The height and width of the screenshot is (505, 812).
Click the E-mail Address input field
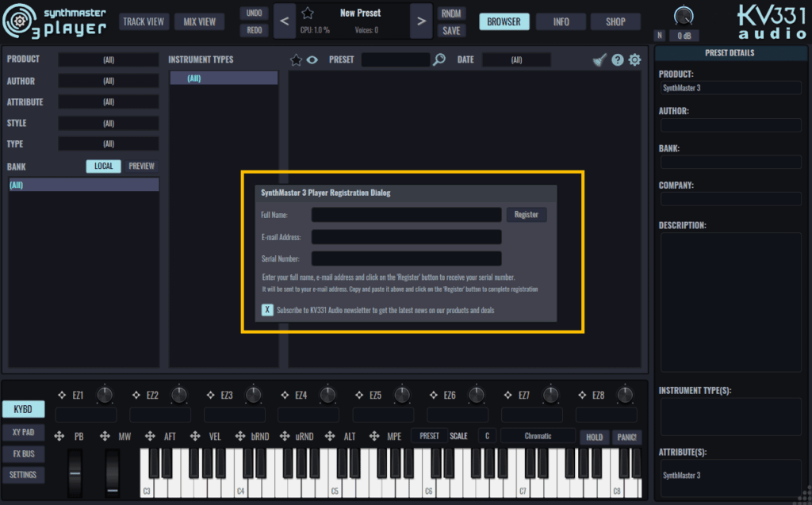click(x=406, y=237)
